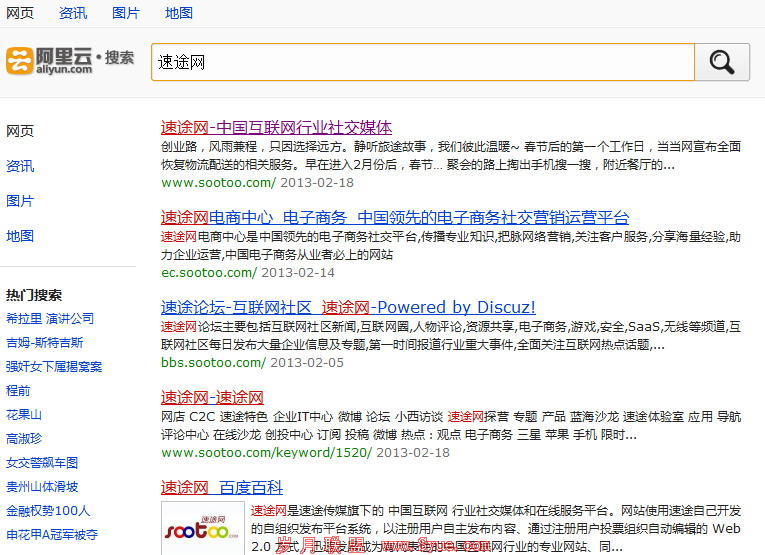The width and height of the screenshot is (765, 555).
Task: Select 地图 in the left sidebar
Action: [20, 236]
